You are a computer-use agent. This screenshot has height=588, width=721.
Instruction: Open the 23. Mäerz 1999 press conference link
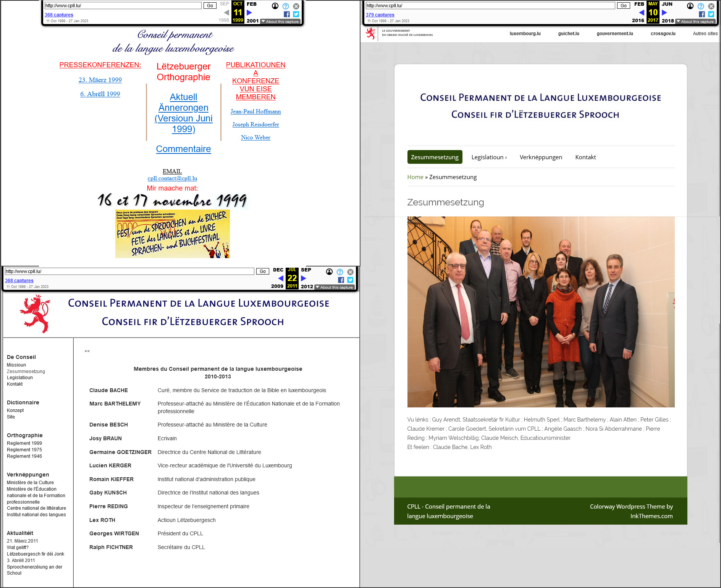point(100,80)
